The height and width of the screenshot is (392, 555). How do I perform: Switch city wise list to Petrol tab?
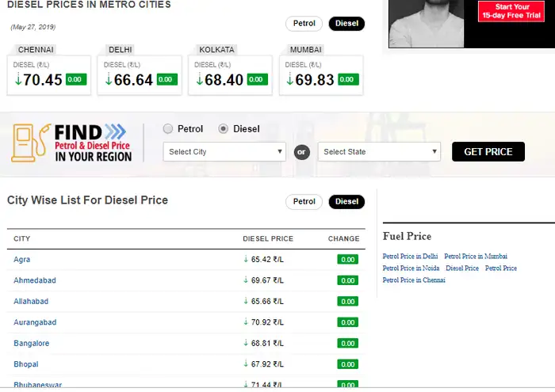[x=304, y=202]
